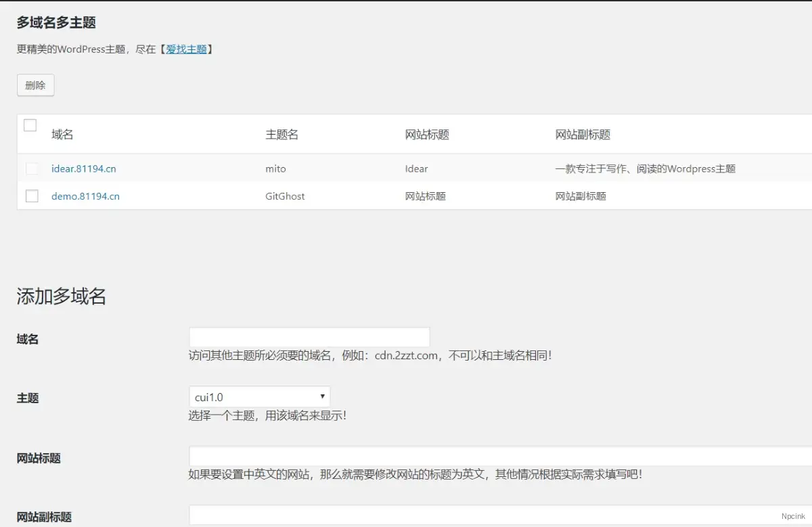Click the 网站副标题 column header in table
Viewport: 812px width, 527px height.
point(583,135)
